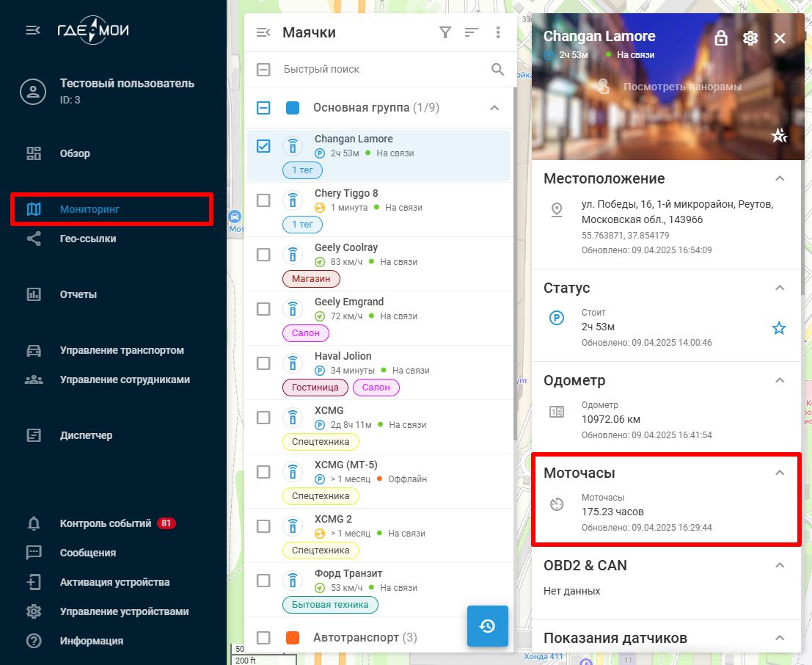Click the star icon in the Статус section

click(778, 329)
